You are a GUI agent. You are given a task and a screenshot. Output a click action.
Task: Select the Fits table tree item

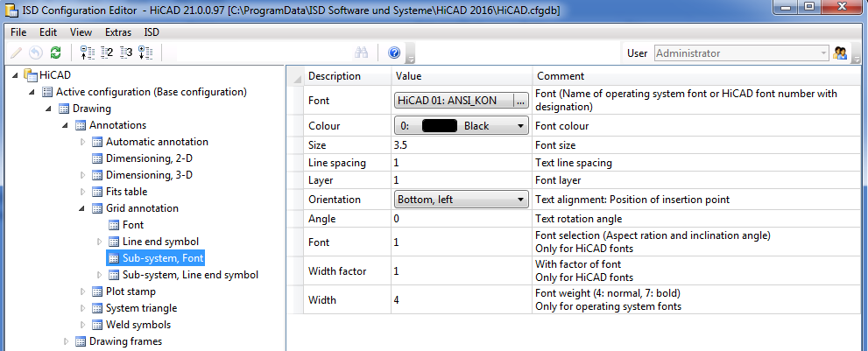127,192
